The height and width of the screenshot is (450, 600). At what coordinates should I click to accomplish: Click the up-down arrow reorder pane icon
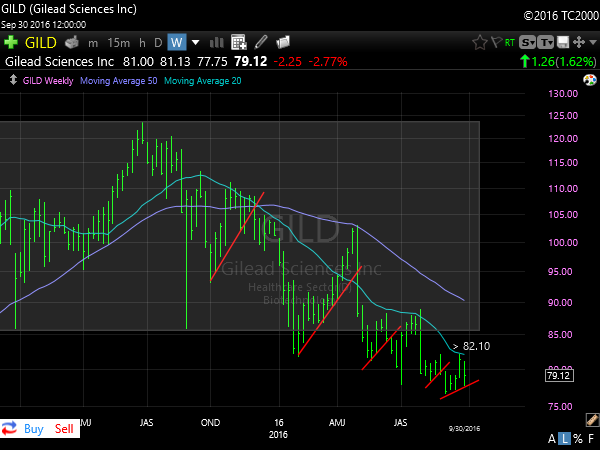click(x=13, y=80)
